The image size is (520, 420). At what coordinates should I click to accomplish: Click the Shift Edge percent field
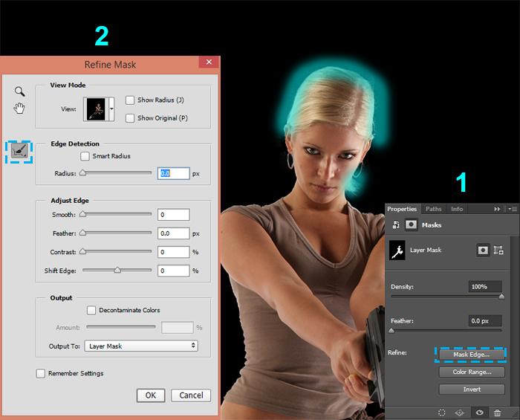click(173, 271)
